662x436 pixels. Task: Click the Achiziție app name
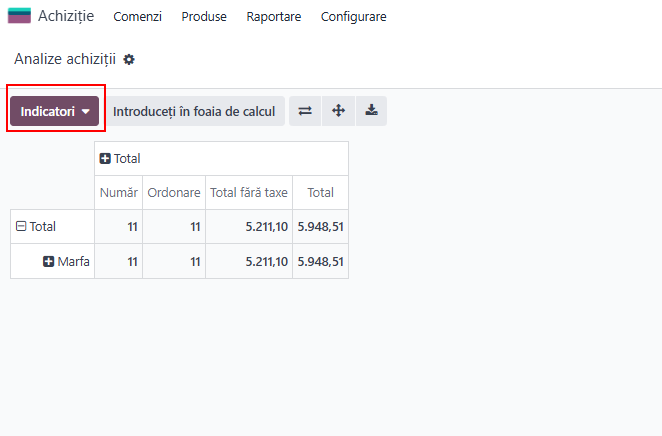[x=66, y=16]
